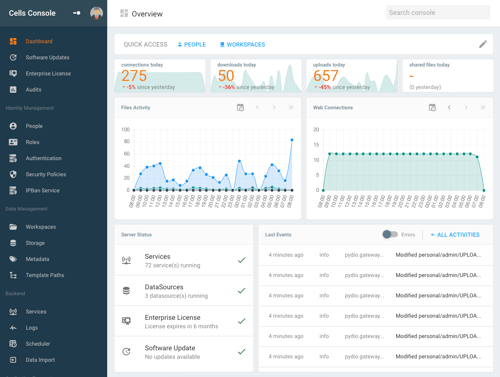Image resolution: width=500 pixels, height=377 pixels.
Task: Click the uploads today card showing 657
Action: coord(352,76)
